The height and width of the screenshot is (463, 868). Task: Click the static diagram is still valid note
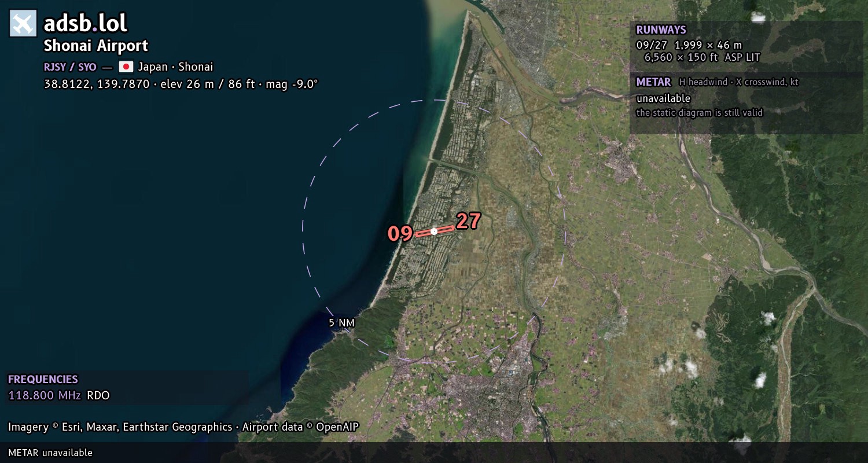tap(699, 113)
